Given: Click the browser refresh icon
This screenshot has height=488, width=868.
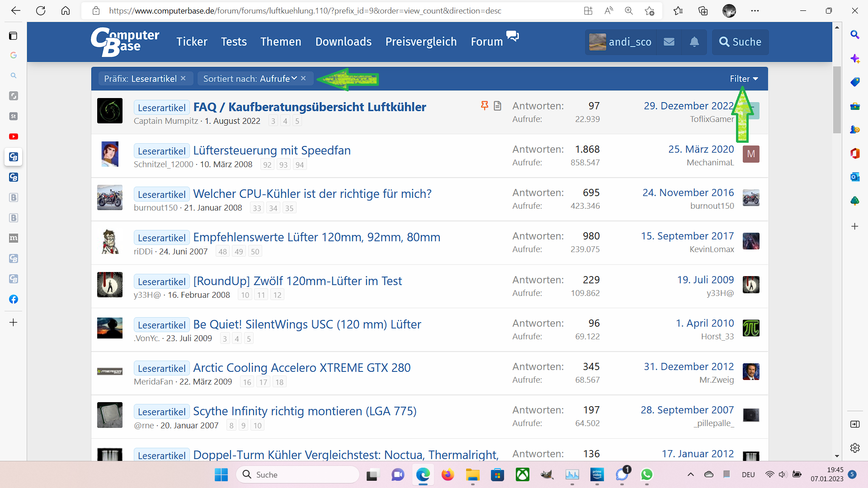Looking at the screenshot, I should point(41,11).
